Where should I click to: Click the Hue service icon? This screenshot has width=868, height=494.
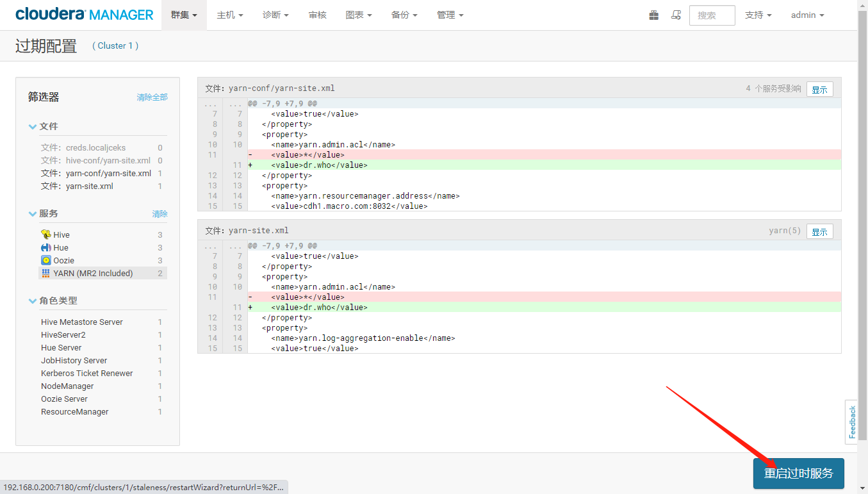pos(45,247)
